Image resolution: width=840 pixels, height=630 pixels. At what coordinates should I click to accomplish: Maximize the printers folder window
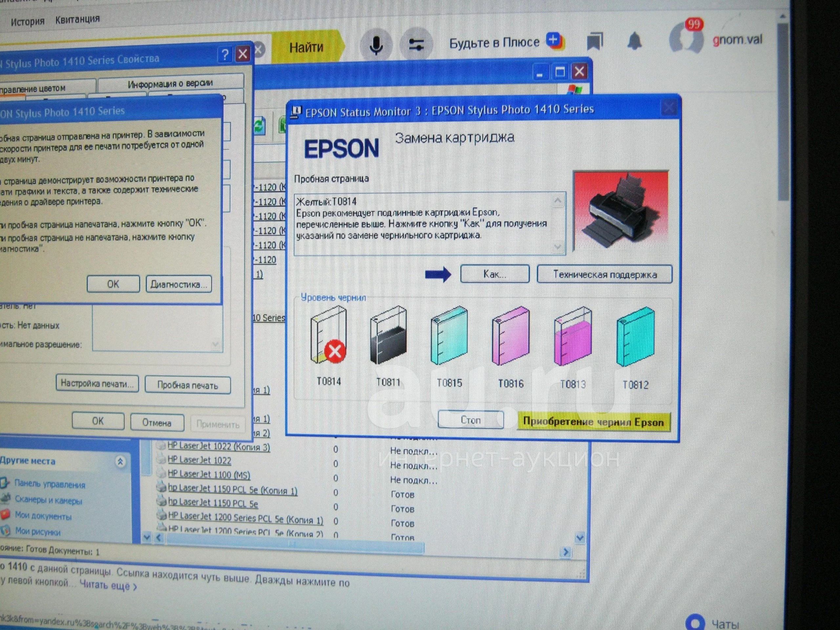[x=560, y=72]
